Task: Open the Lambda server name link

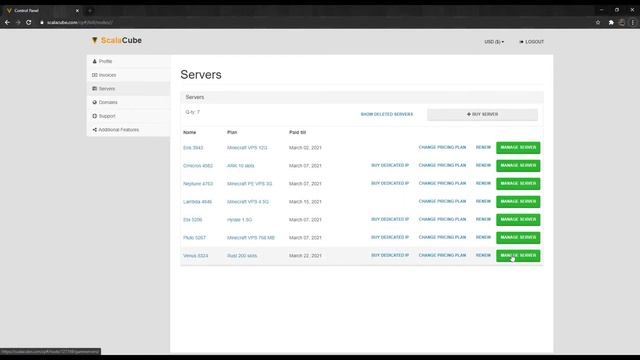Action: click(x=198, y=202)
